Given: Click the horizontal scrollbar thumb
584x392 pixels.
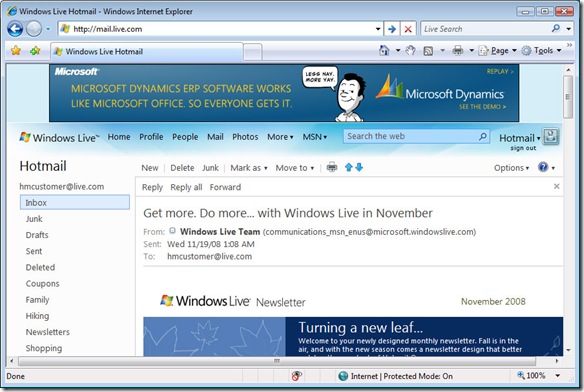Looking at the screenshot, I should point(277,361).
